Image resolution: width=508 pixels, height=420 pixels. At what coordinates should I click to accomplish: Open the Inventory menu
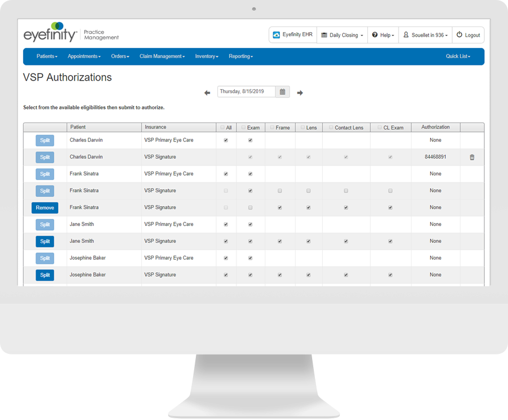(207, 56)
